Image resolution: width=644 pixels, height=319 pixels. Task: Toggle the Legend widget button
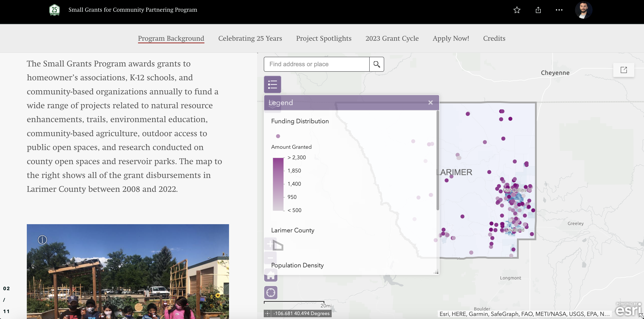tap(272, 84)
